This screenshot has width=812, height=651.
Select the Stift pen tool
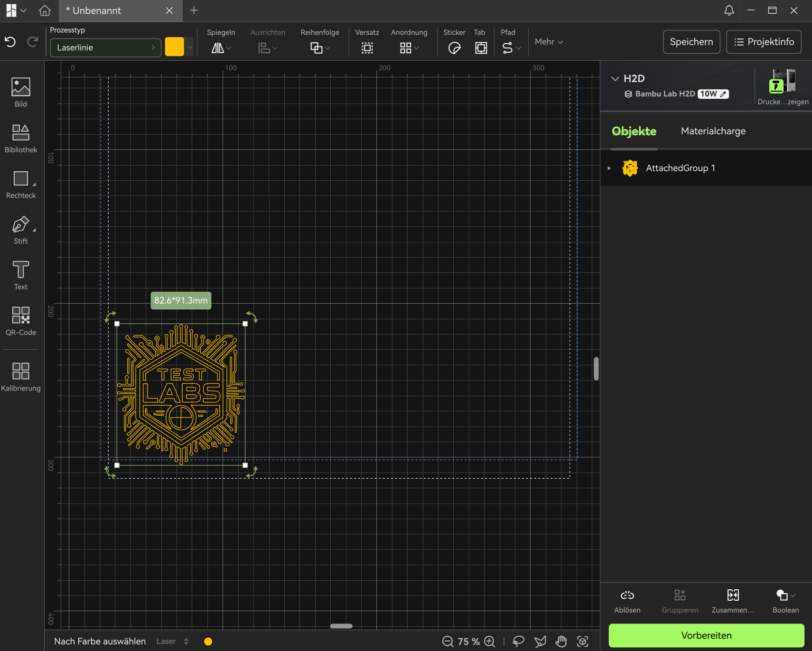point(21,230)
